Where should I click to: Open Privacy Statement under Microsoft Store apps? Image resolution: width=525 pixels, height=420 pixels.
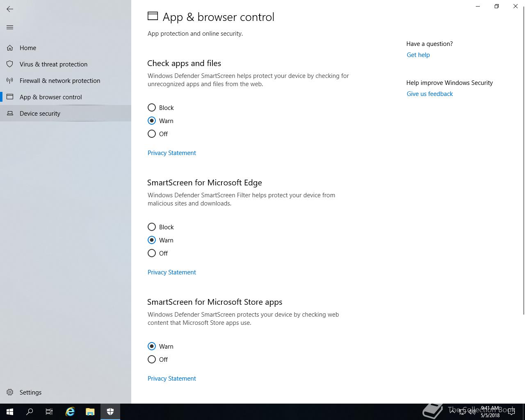[x=171, y=379]
